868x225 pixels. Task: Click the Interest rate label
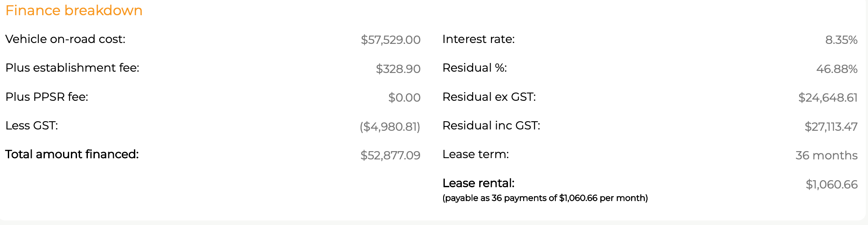tap(478, 39)
